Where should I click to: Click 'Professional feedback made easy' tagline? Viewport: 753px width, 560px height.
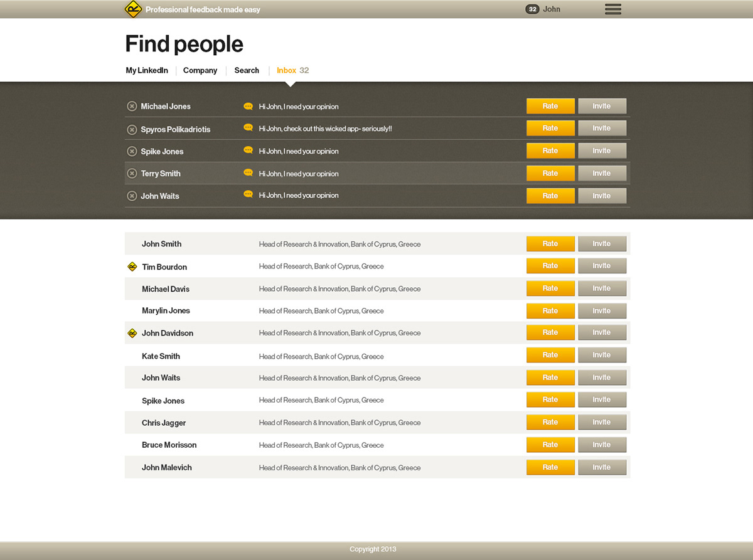tap(203, 9)
